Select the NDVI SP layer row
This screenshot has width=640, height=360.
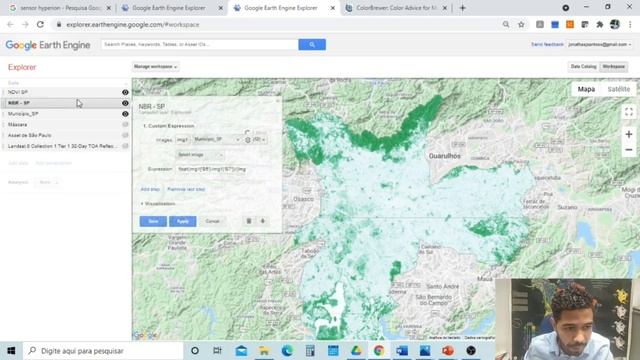(65, 92)
